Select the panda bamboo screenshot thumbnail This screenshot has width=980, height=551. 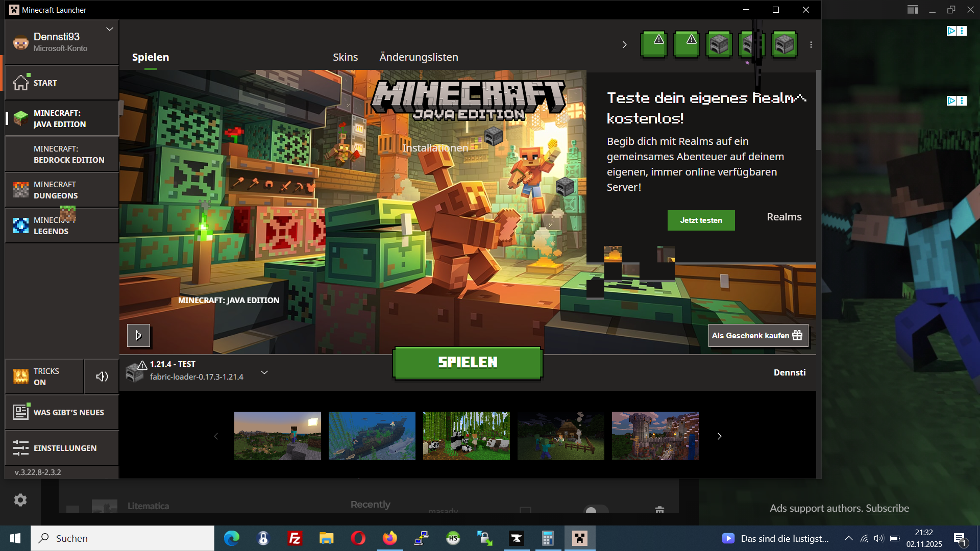[x=466, y=436]
